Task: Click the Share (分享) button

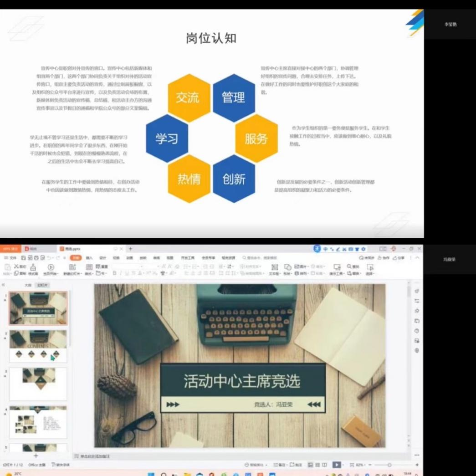Action: (399, 258)
